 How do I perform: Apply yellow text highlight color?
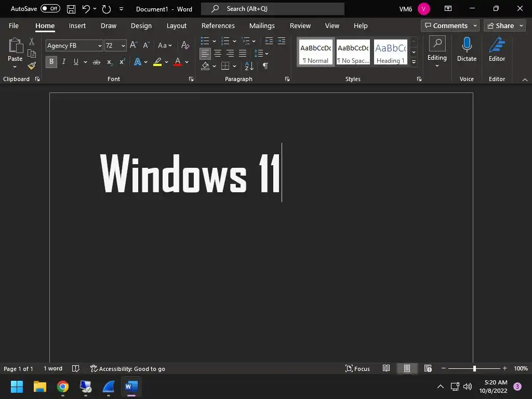click(x=157, y=62)
